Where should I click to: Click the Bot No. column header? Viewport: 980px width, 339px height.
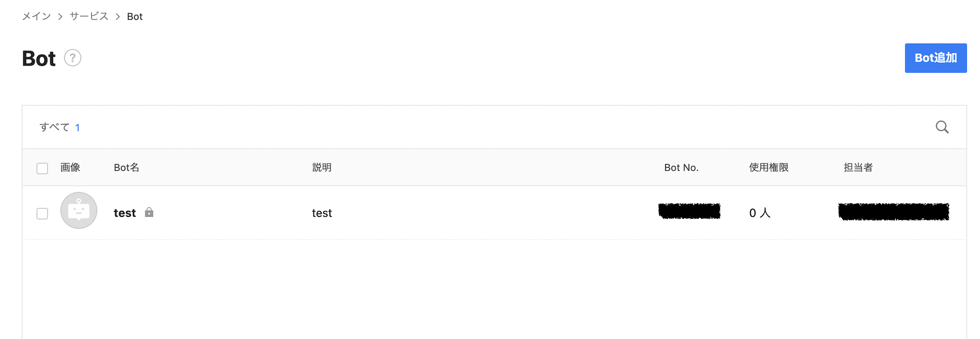click(x=681, y=167)
